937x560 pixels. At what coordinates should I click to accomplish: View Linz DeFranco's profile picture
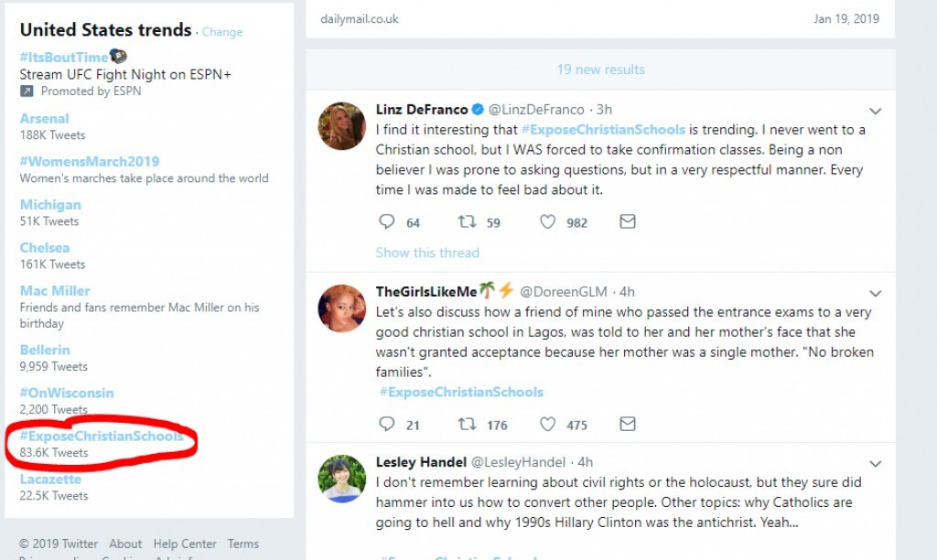(x=342, y=125)
